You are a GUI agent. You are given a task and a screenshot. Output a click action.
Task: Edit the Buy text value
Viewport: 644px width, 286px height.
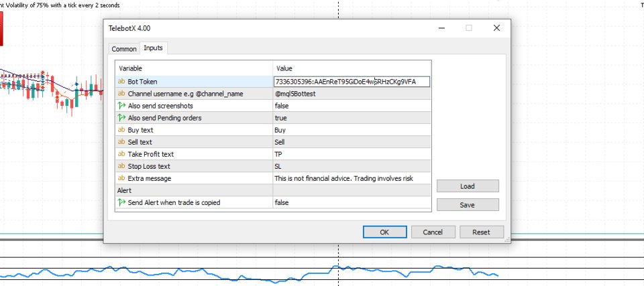click(x=352, y=130)
